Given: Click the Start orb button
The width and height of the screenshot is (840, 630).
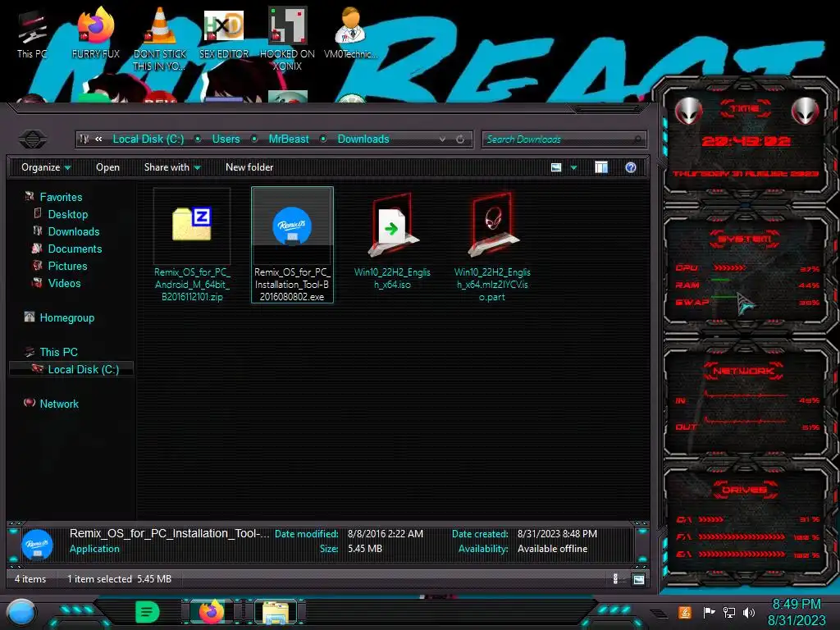Looking at the screenshot, I should coord(21,612).
